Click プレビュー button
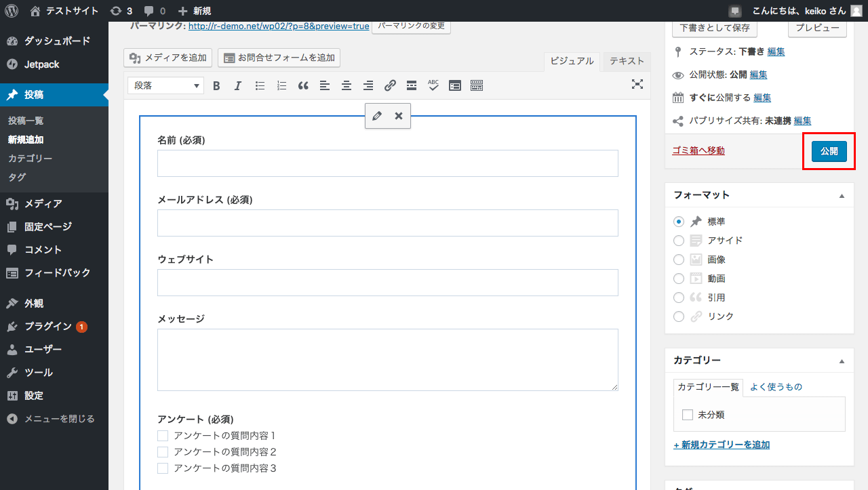The width and height of the screenshot is (868, 490). (818, 28)
